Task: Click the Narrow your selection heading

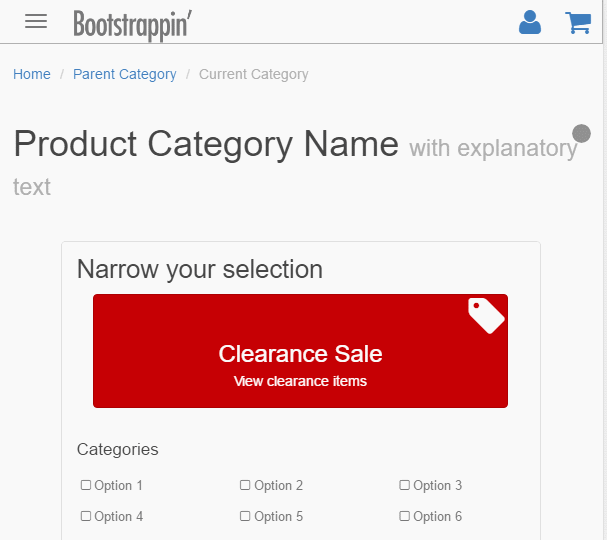Action: point(200,269)
